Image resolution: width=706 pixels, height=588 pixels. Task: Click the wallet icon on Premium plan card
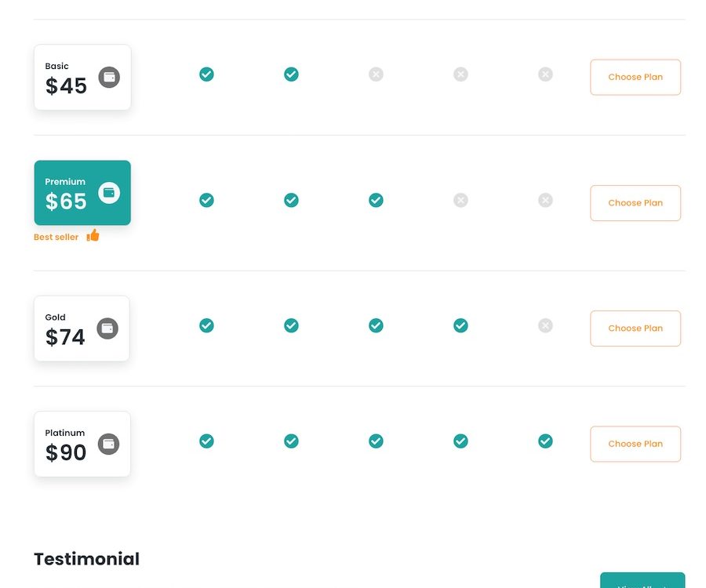coord(109,193)
